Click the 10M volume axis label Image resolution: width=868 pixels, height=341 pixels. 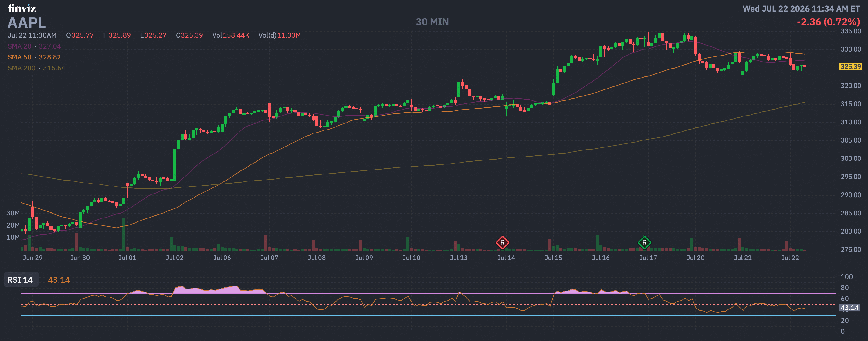(x=13, y=237)
